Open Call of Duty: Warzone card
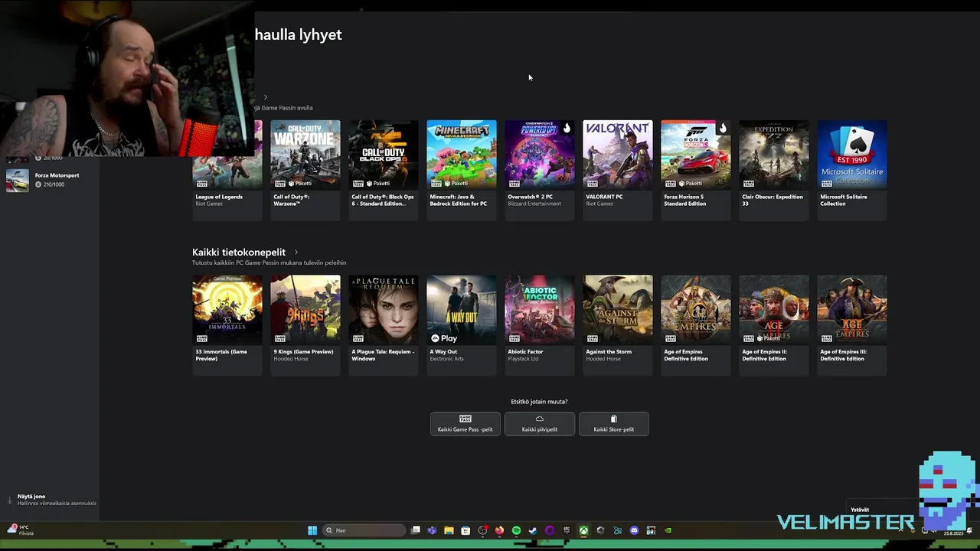 pyautogui.click(x=305, y=171)
